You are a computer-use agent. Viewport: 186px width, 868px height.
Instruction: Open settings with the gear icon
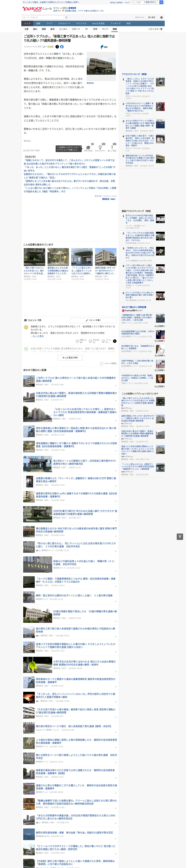pos(161,17)
